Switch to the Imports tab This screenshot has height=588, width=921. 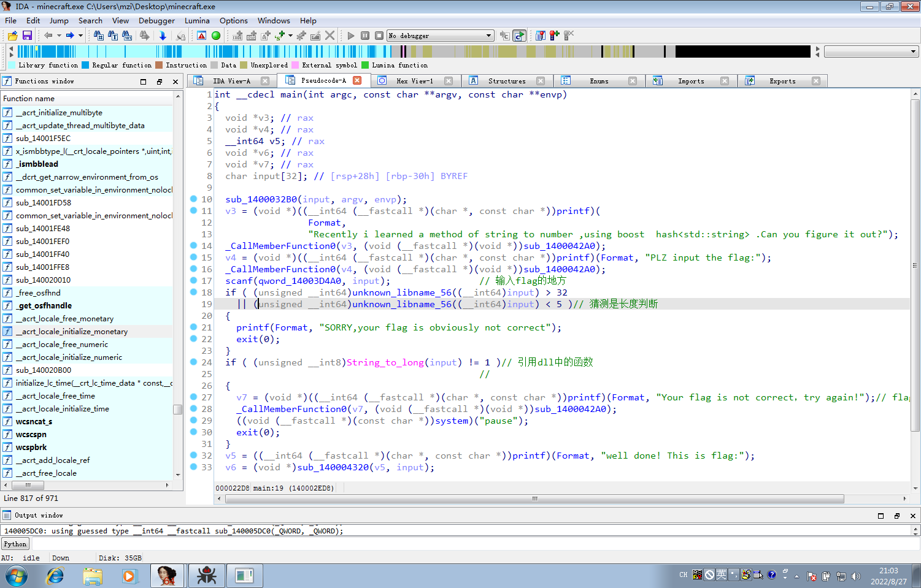point(691,81)
